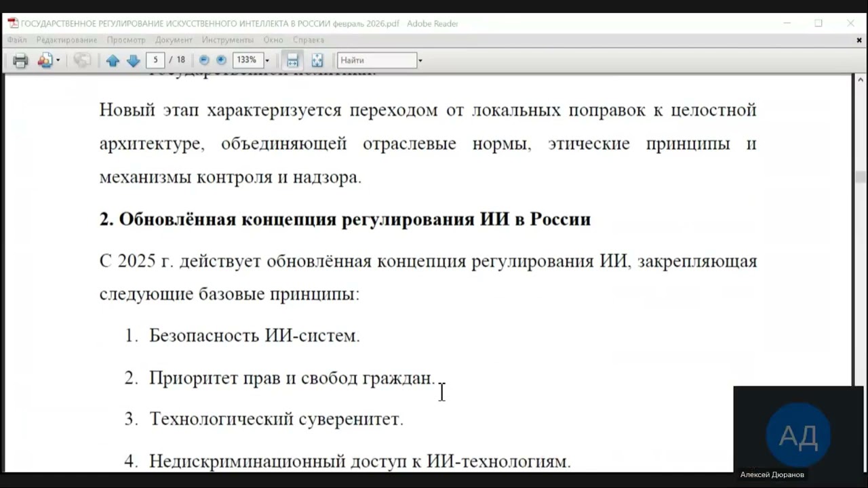868x488 pixels.
Task: Click the PDF icon in title bar
Action: click(x=13, y=23)
